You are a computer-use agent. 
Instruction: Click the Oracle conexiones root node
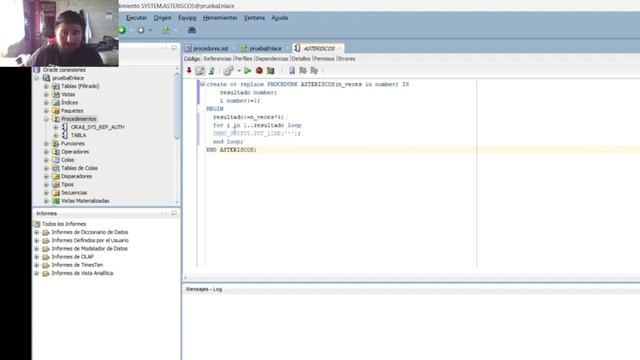64,70
